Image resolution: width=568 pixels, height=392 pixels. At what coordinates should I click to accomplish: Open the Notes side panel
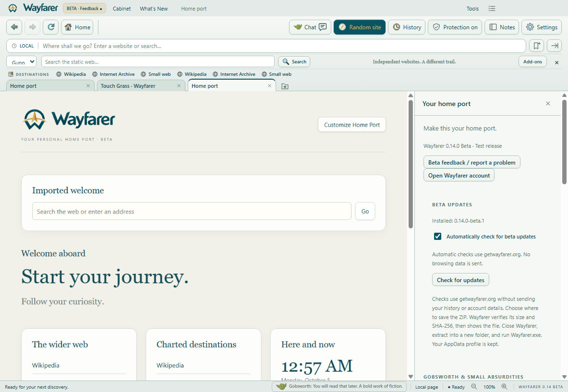[502, 27]
